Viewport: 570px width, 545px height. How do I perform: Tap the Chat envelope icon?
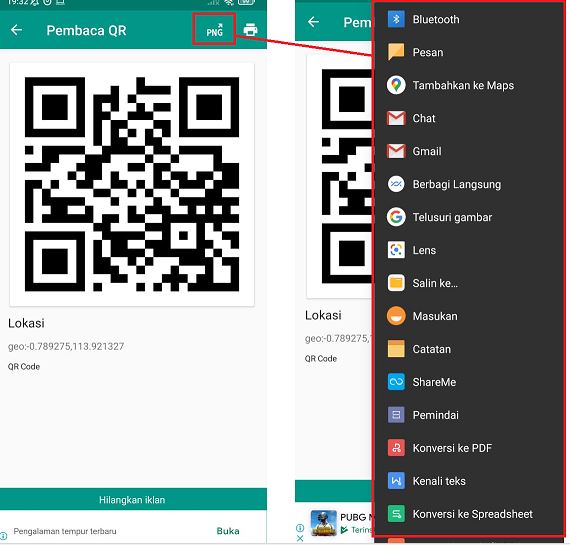(x=396, y=118)
